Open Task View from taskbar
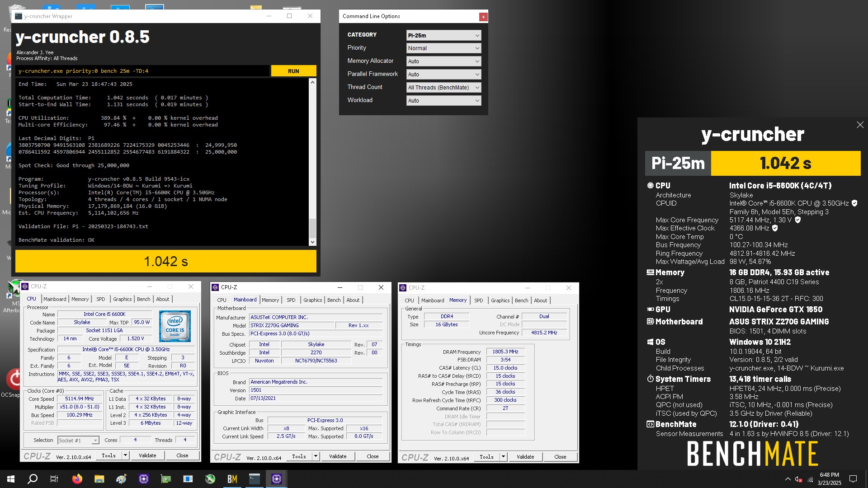This screenshot has width=868, height=488. (54, 479)
